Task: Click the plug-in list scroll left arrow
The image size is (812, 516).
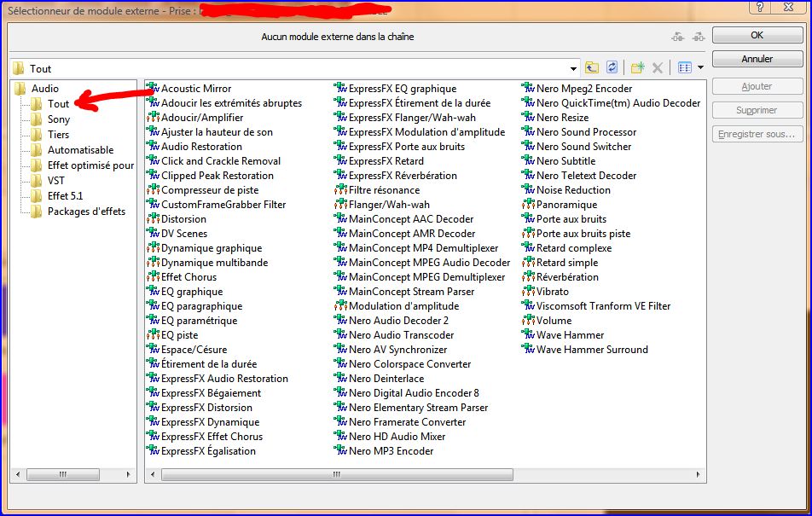Action: pos(152,474)
